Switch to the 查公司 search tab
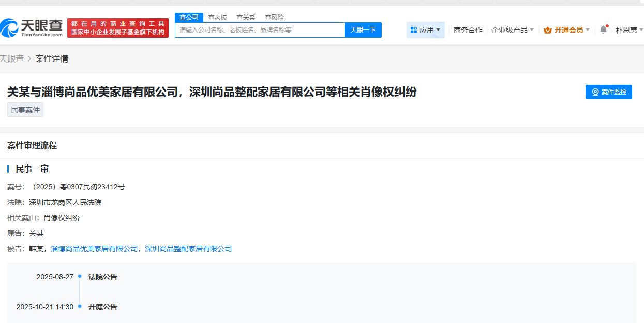644x333 pixels. pos(189,18)
